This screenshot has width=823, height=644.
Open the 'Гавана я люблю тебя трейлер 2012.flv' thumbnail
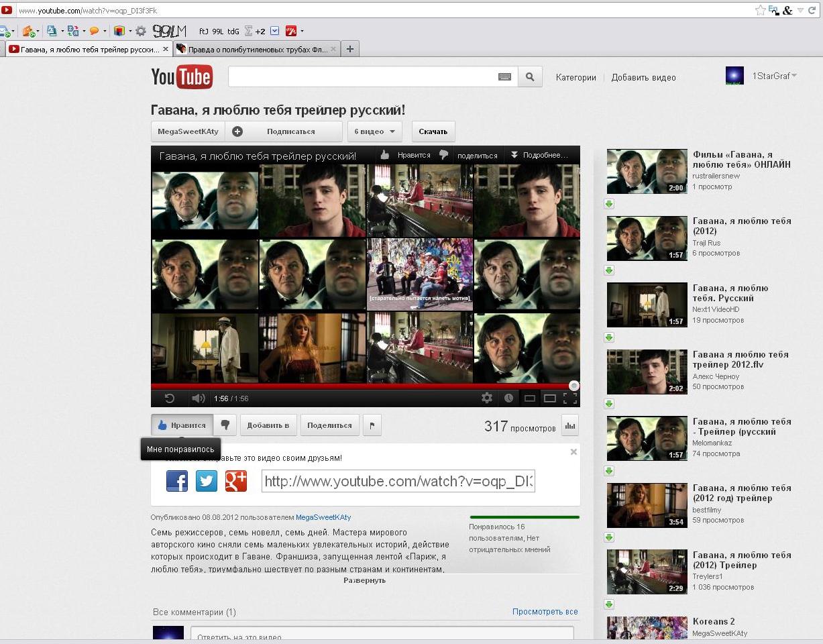[x=647, y=372]
